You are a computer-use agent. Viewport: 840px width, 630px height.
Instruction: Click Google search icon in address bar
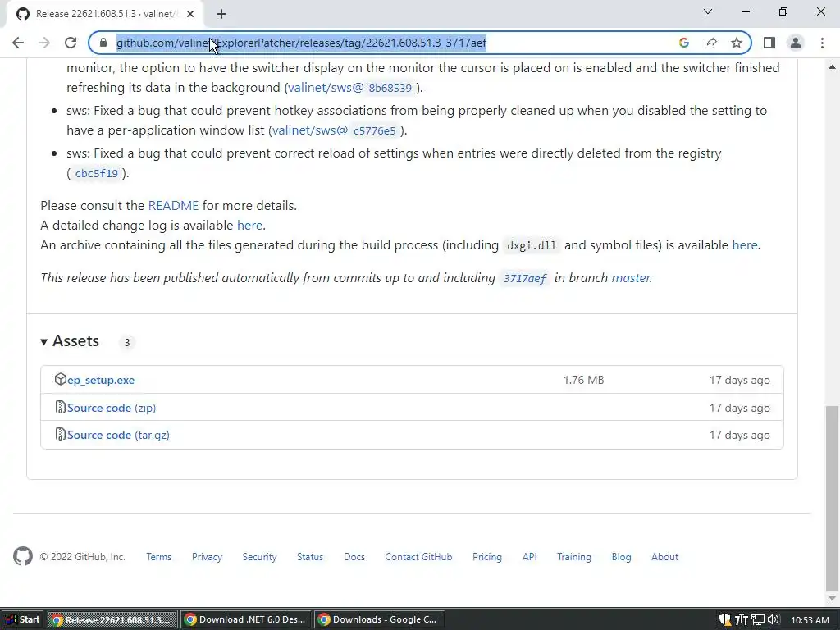(x=683, y=43)
